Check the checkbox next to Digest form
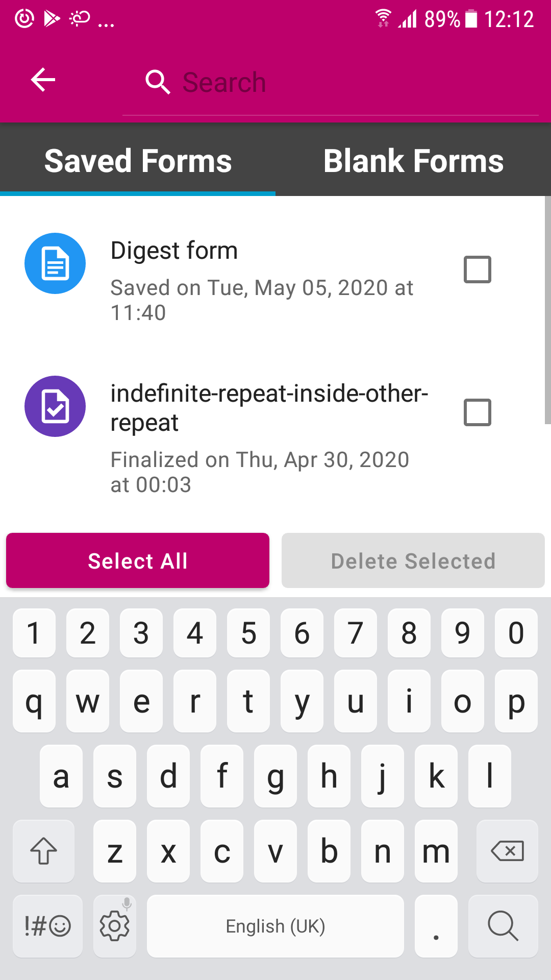Viewport: 551px width, 980px height. pyautogui.click(x=478, y=269)
